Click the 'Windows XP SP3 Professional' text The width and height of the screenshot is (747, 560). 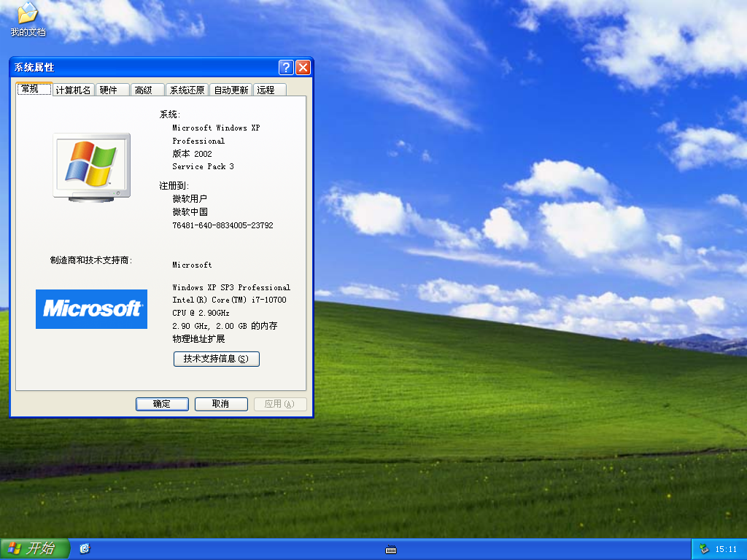(231, 287)
